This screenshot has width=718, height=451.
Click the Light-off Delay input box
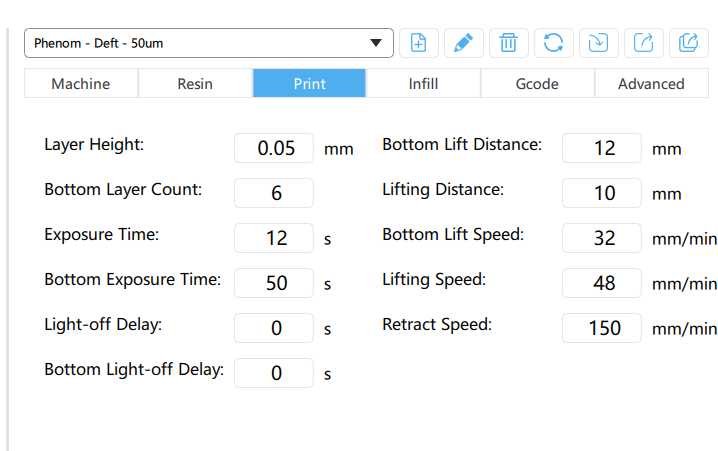274,328
